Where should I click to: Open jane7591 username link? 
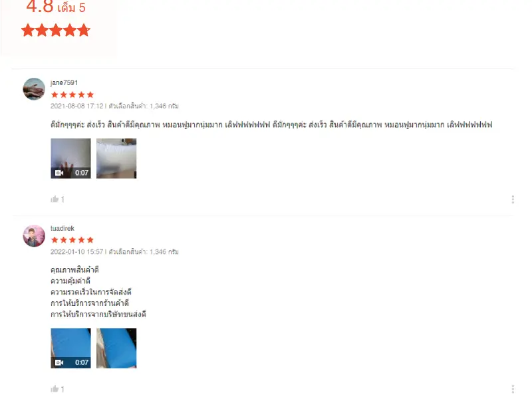[x=64, y=82]
